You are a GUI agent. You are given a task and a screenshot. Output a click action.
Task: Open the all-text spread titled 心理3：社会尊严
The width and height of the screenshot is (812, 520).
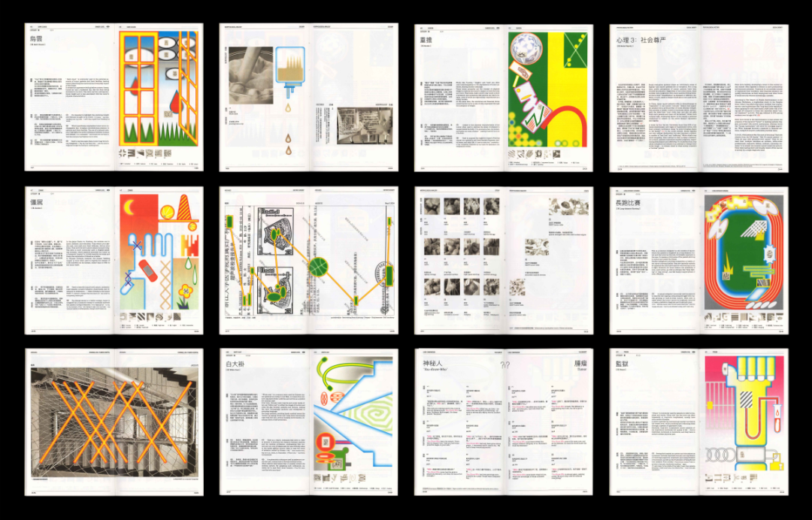pos(699,97)
